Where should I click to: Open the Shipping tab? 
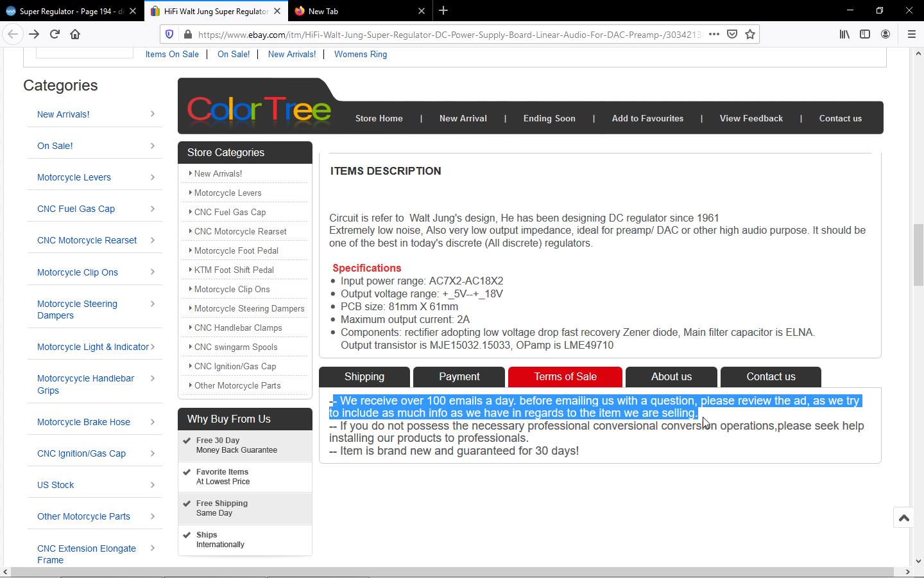364,377
